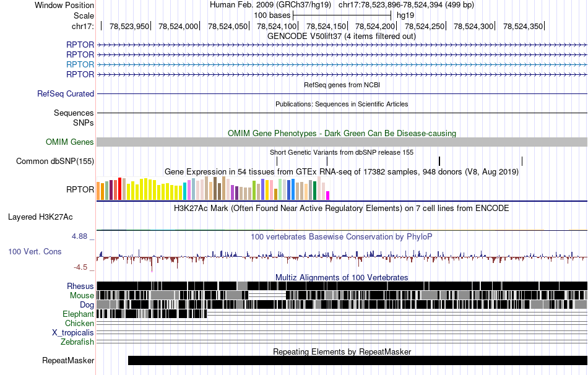Select the gray OMIM Genes bar
This screenshot has width=588, height=375.
(342, 142)
